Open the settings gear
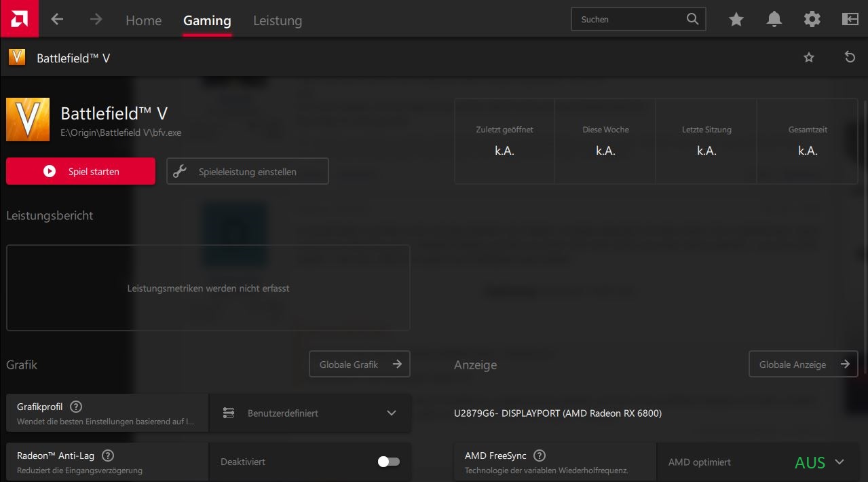The width and height of the screenshot is (868, 482). click(x=812, y=20)
